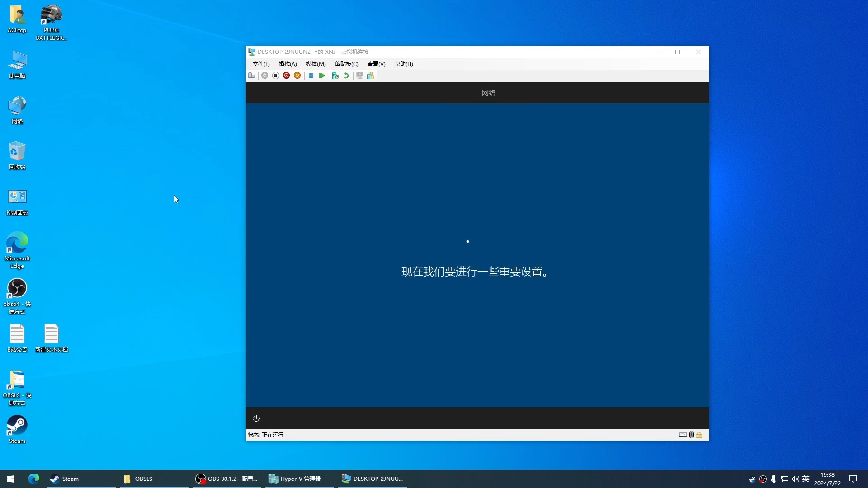Create a checkpoint of the VM
This screenshot has width=868, height=488.
[335, 75]
